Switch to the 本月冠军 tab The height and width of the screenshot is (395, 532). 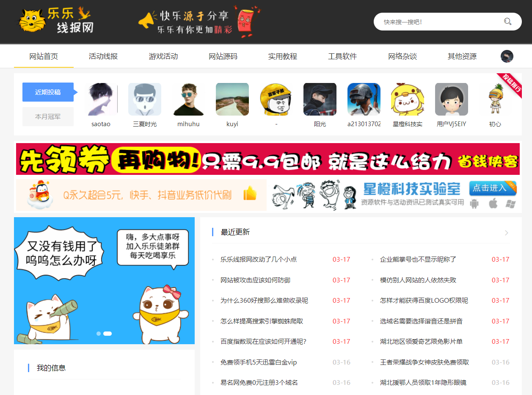pos(48,116)
